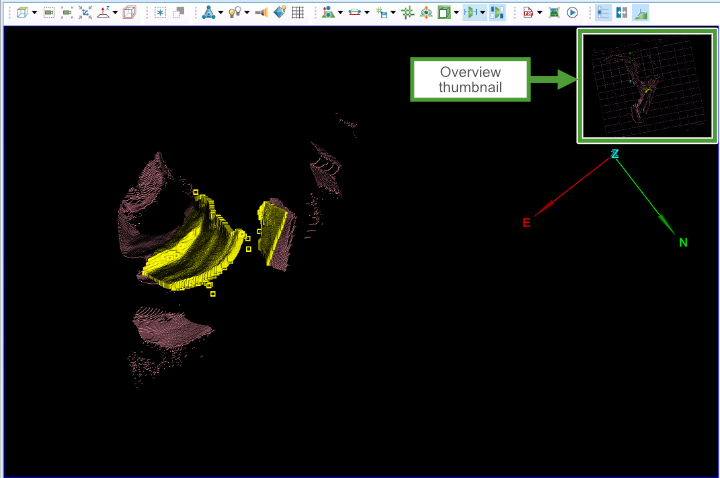Open the red section plane dropdown arrow

(x=366, y=13)
